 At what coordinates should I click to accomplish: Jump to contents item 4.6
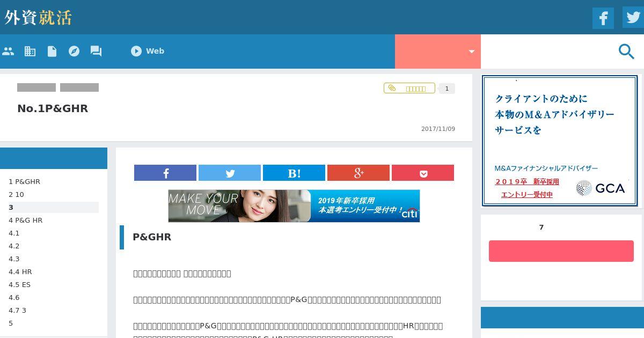tap(14, 297)
